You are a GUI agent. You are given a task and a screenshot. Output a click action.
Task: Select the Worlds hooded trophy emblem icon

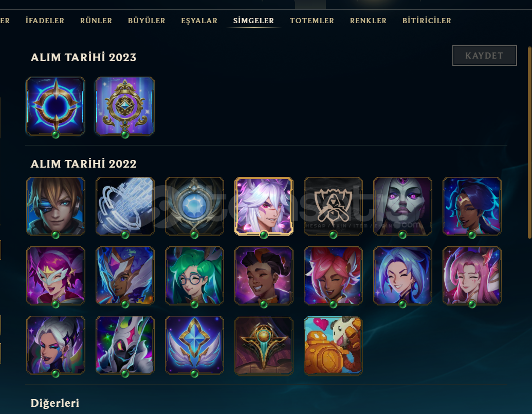(333, 206)
